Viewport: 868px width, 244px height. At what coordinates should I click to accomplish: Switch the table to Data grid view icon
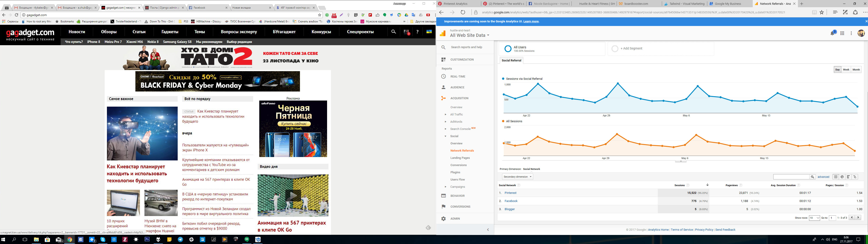coord(836,177)
